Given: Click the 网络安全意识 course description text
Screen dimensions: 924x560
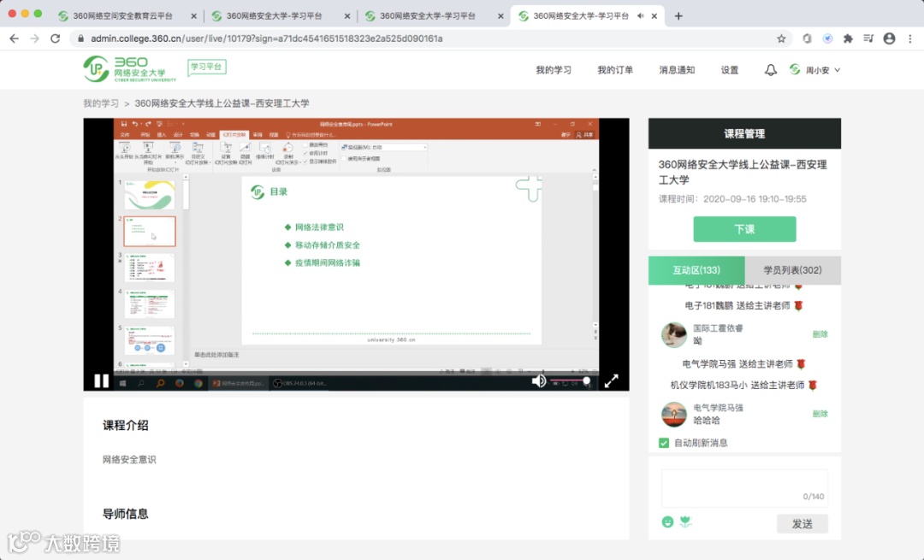Looking at the screenshot, I should point(129,459).
